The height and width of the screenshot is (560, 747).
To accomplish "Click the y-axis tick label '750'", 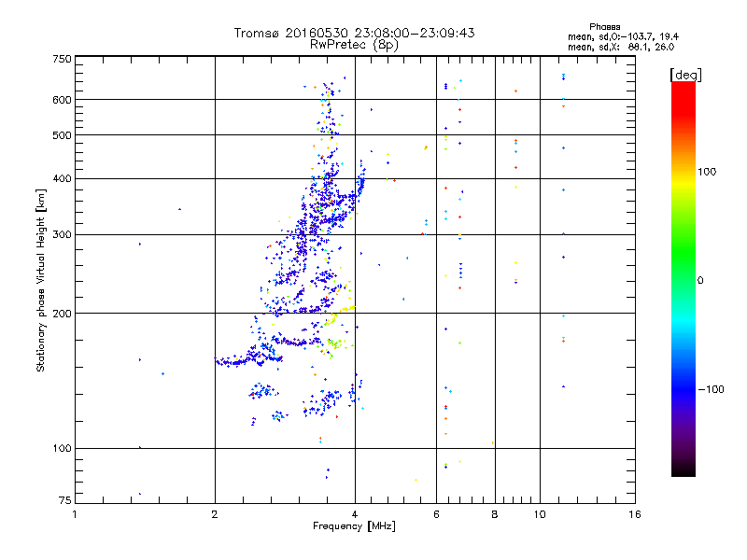I will (x=62, y=59).
